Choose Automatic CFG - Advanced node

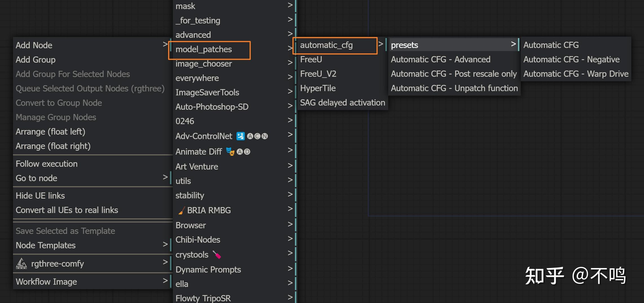coord(440,60)
